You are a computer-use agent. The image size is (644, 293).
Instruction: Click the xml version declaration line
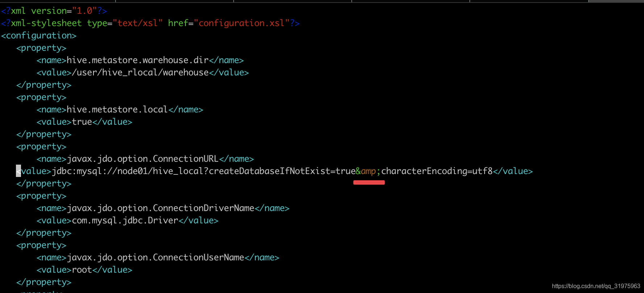coord(54,11)
